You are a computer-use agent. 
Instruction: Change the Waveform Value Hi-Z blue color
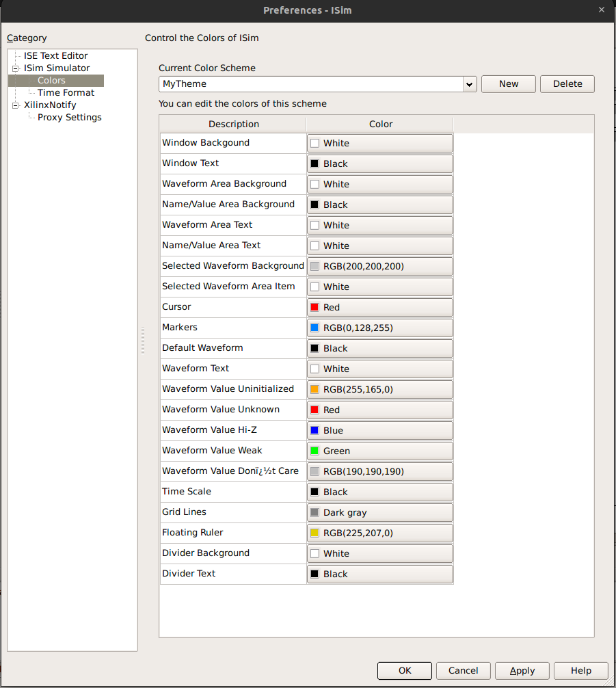point(379,430)
